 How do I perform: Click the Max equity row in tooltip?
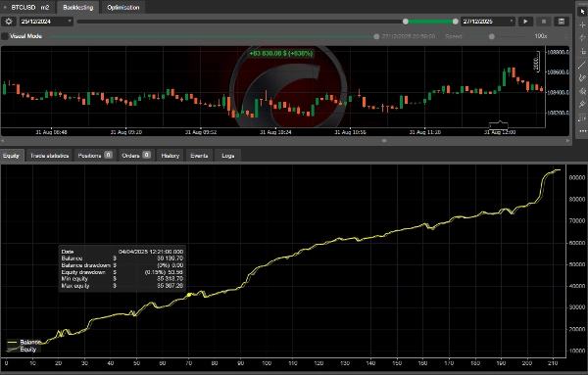pyautogui.click(x=122, y=286)
